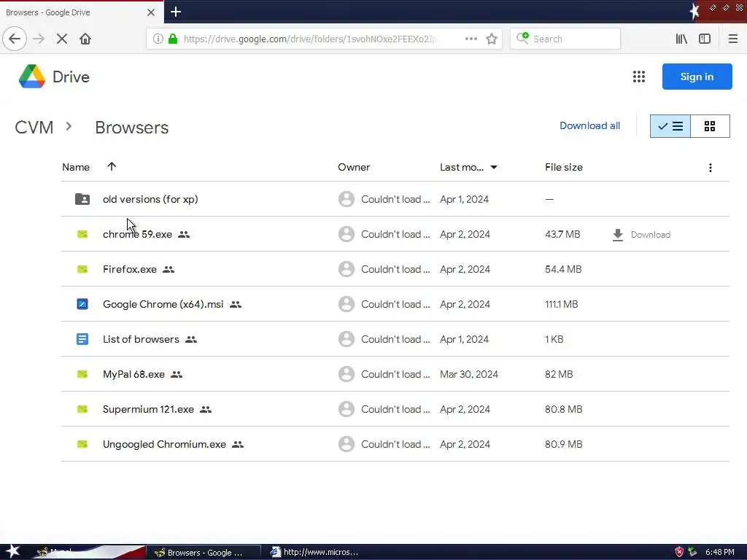The width and height of the screenshot is (747, 560).
Task: Click owner avatar in MyPal 68.exe row
Action: pyautogui.click(x=347, y=374)
